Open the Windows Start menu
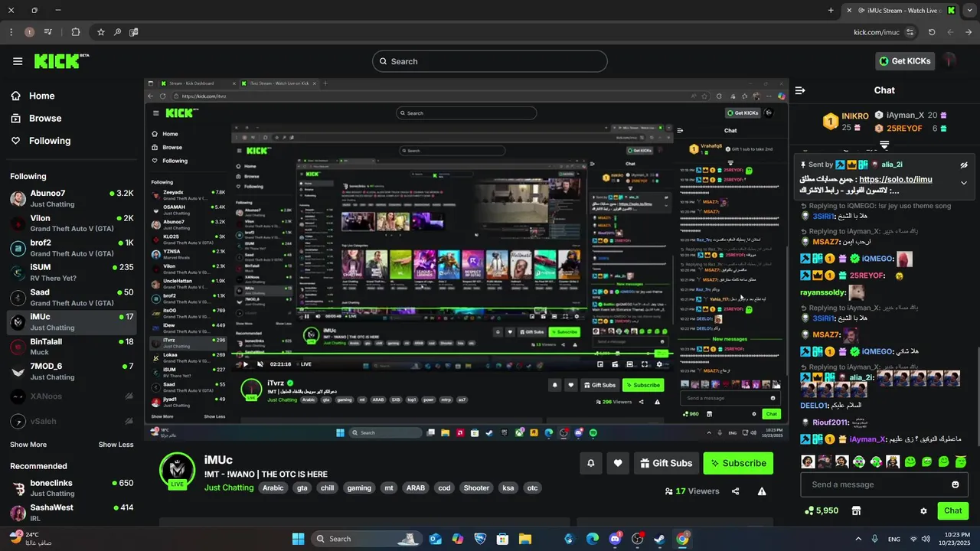The width and height of the screenshot is (980, 551). click(298, 539)
